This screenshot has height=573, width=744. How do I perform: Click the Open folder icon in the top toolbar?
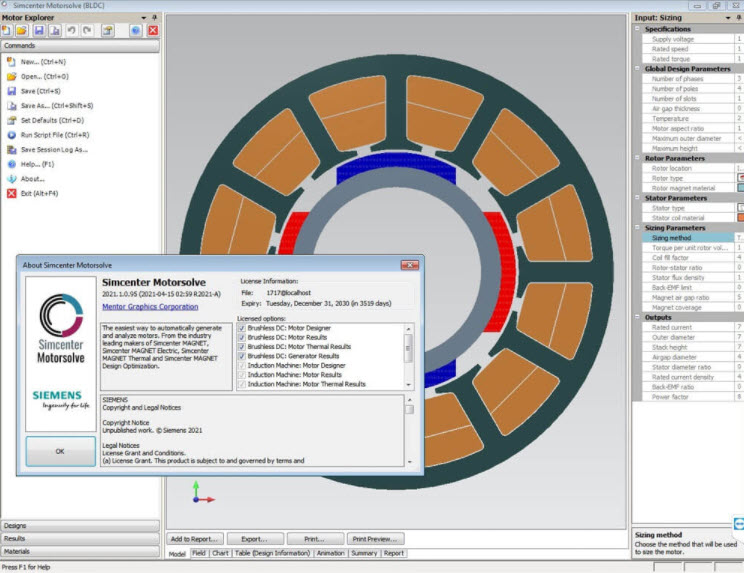(22, 31)
